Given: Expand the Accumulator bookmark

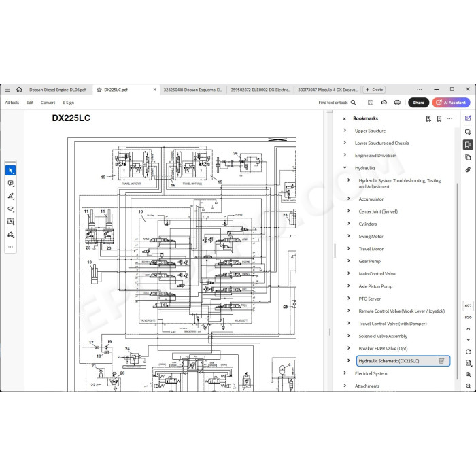Looking at the screenshot, I should pyautogui.click(x=348, y=199).
